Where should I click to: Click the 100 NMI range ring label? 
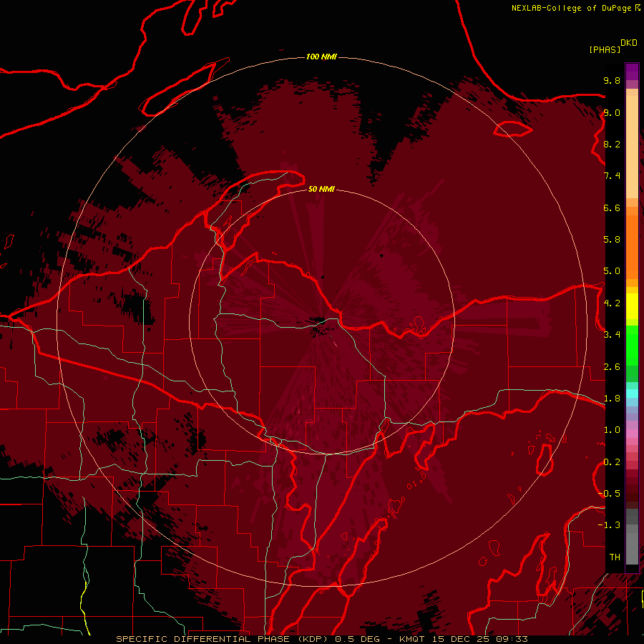pyautogui.click(x=321, y=57)
